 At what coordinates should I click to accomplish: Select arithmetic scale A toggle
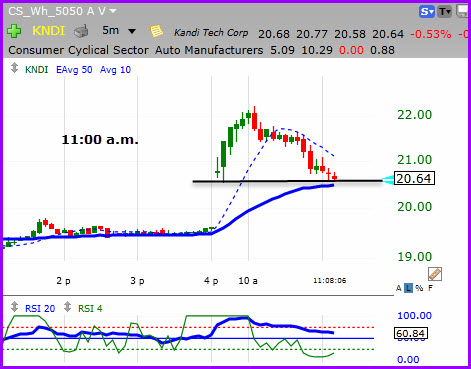coord(398,288)
